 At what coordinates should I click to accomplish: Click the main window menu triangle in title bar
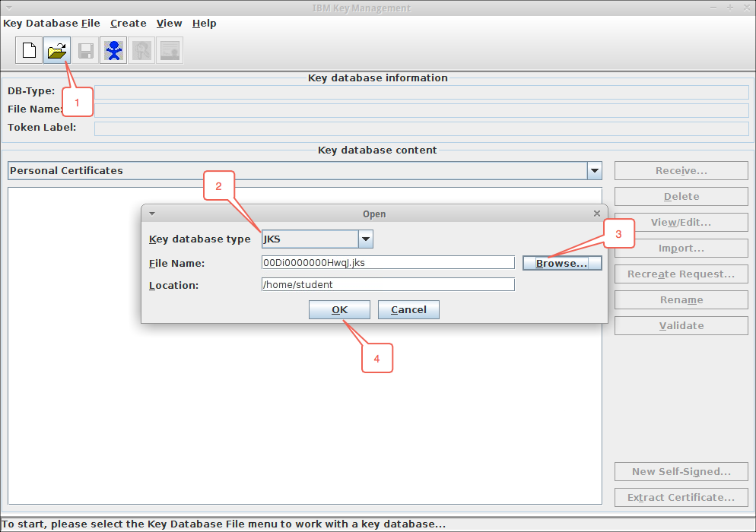(8, 8)
